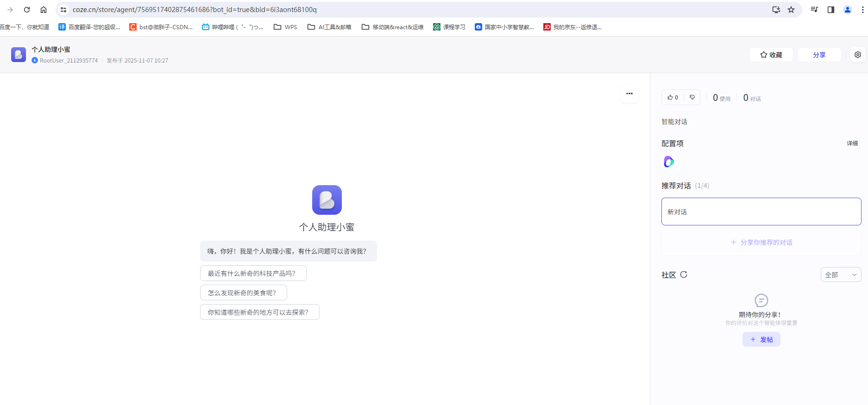Click the browser forward arrow

tap(10, 10)
